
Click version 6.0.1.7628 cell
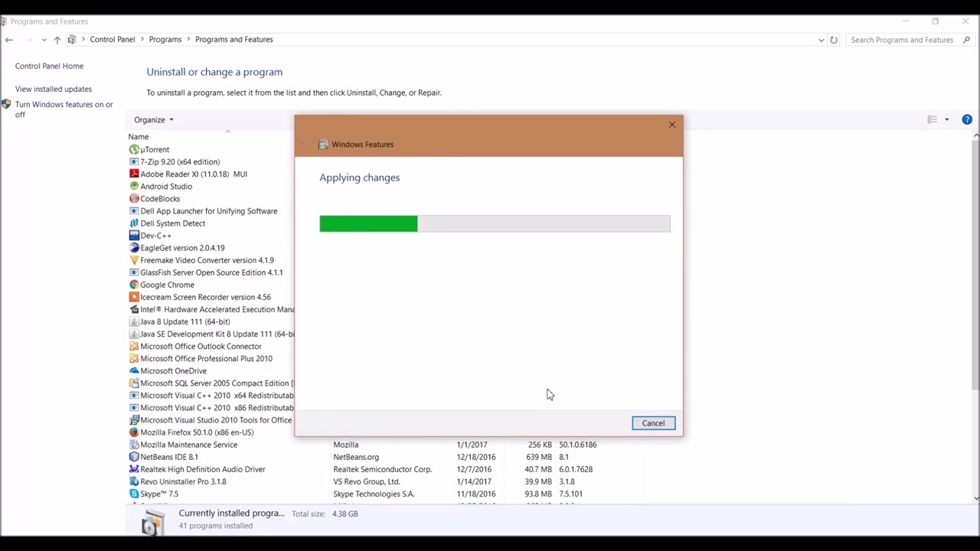point(576,469)
